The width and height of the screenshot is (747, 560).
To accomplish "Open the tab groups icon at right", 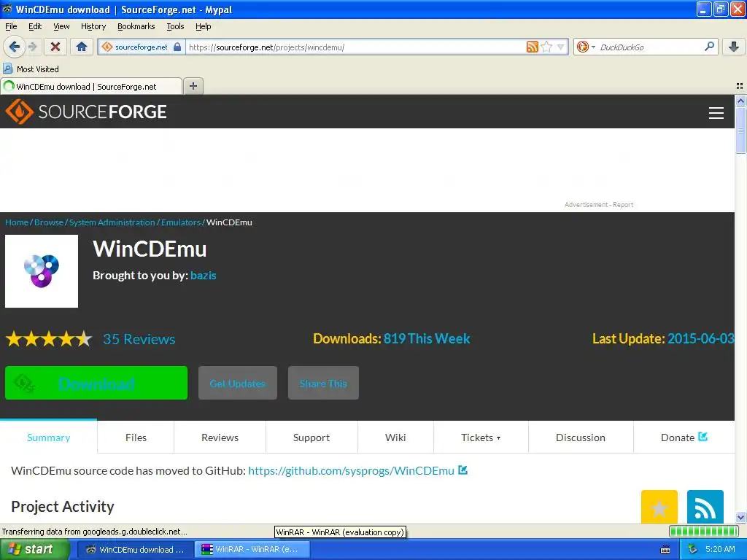I will pyautogui.click(x=740, y=86).
